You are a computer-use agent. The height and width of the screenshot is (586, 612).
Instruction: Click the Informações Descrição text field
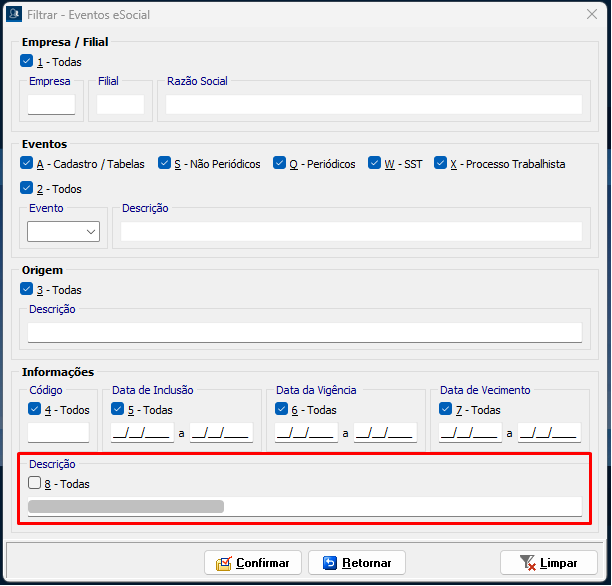(304, 506)
